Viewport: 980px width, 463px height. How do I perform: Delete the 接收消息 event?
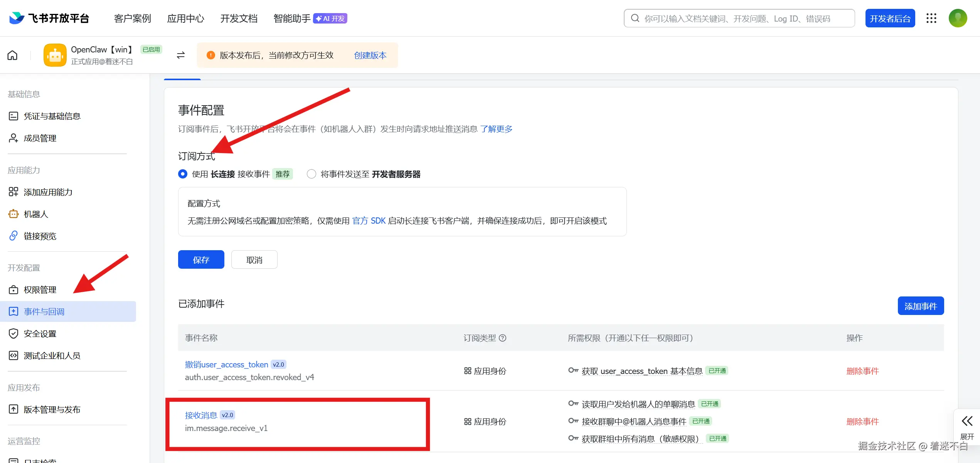[862, 421]
